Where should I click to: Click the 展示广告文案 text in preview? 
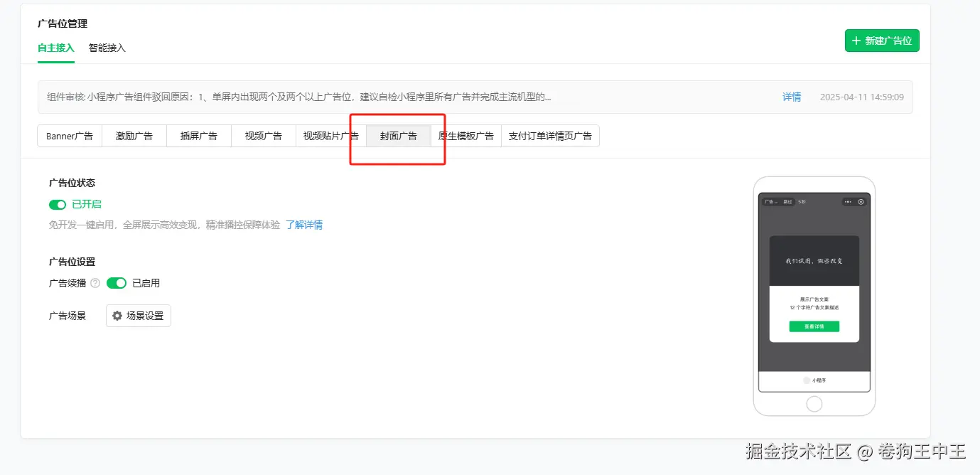coord(814,299)
